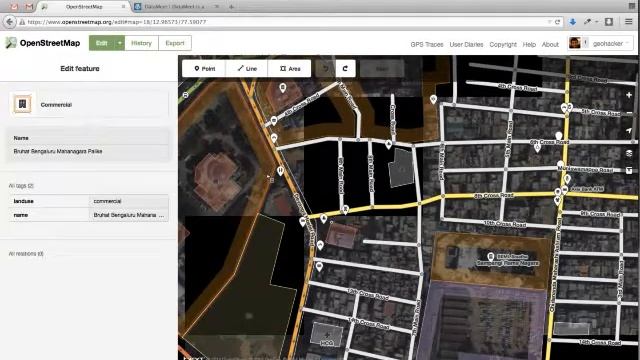This screenshot has height=360, width=640.
Task: Select the point marker near Point tool
Action: (282, 87)
